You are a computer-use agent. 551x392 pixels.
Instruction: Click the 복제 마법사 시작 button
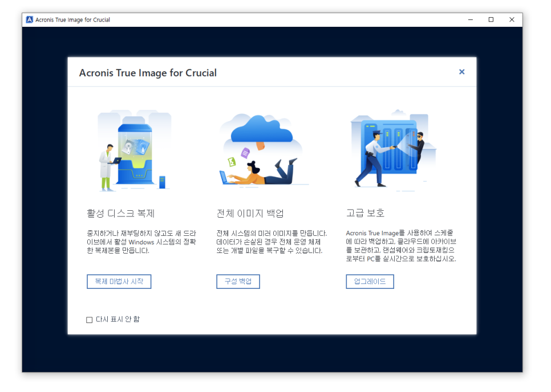(x=119, y=281)
